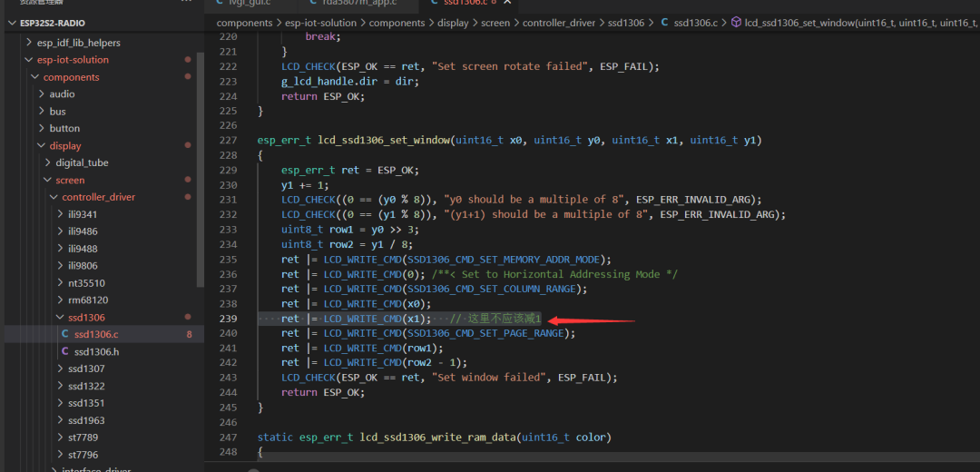Click the C icon of ssd1306.c file
The image size is (980, 472).
click(65, 334)
